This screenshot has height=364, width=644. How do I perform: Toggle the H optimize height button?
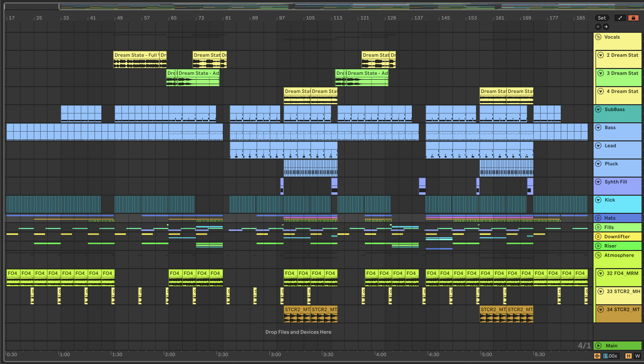click(628, 356)
